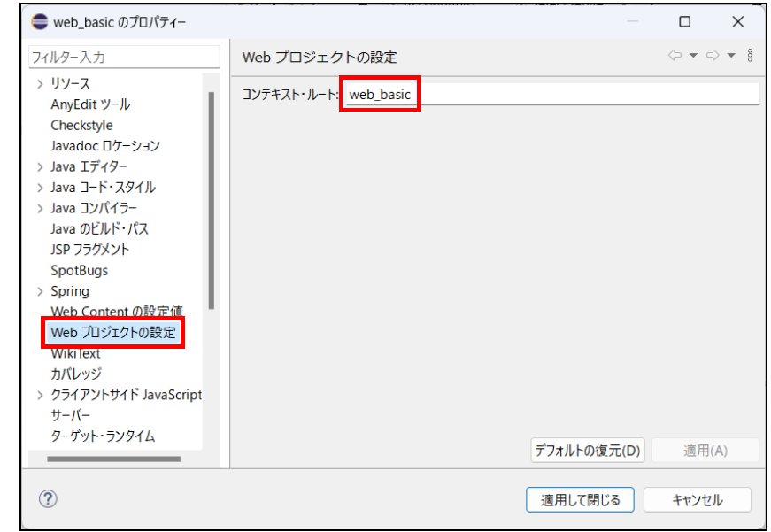Open forward history dropdown arrow
771x532 pixels.
731,56
